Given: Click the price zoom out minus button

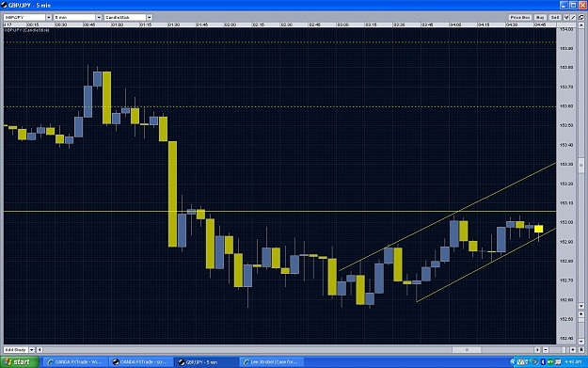Looking at the screenshot, I should (581, 341).
